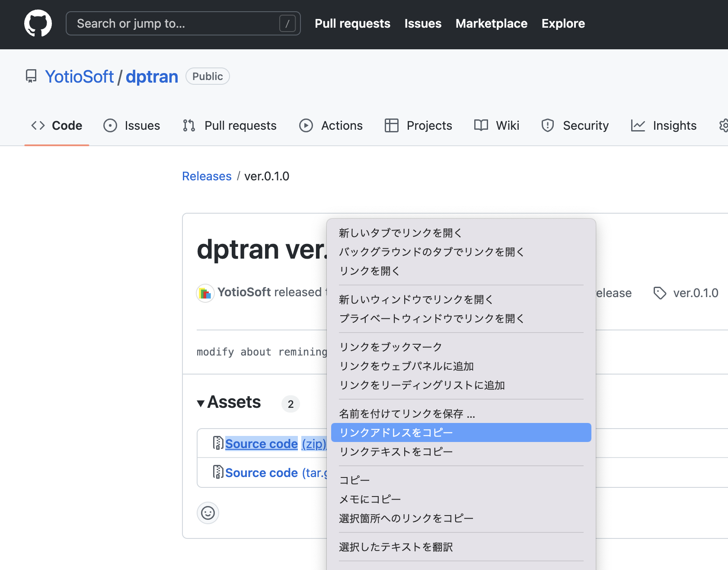The height and width of the screenshot is (570, 728).
Task: Open the Security tab
Action: point(575,125)
